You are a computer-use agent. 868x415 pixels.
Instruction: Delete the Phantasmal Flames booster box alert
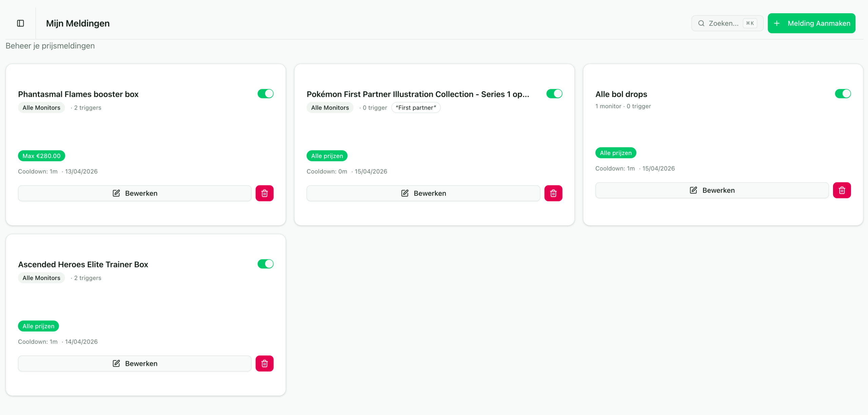(x=264, y=193)
